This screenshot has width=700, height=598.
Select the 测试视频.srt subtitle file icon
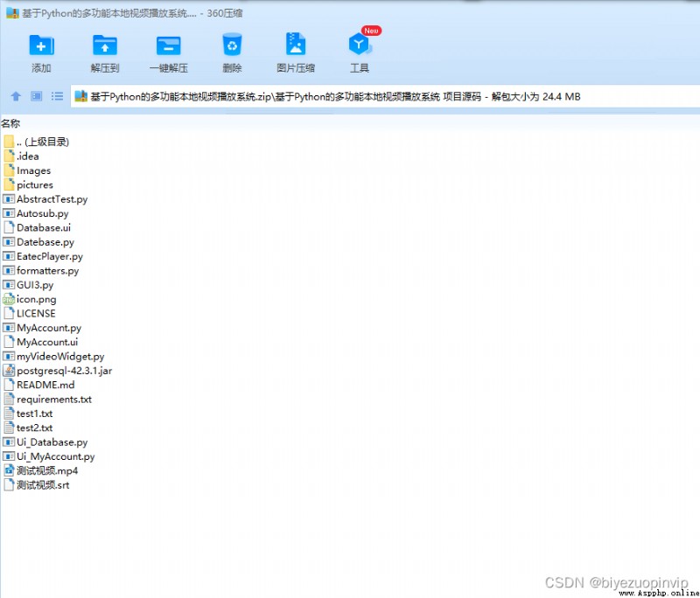click(x=9, y=484)
